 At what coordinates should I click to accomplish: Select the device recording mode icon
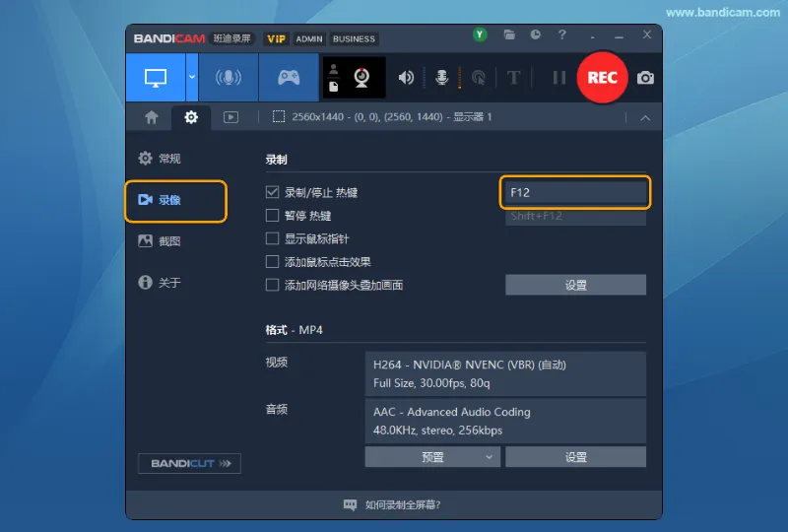(x=229, y=78)
